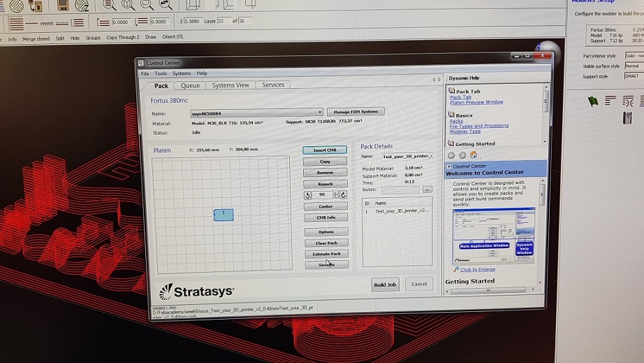Click the bracketed layers range icon
This screenshot has height=363, width=644.
point(78,23)
